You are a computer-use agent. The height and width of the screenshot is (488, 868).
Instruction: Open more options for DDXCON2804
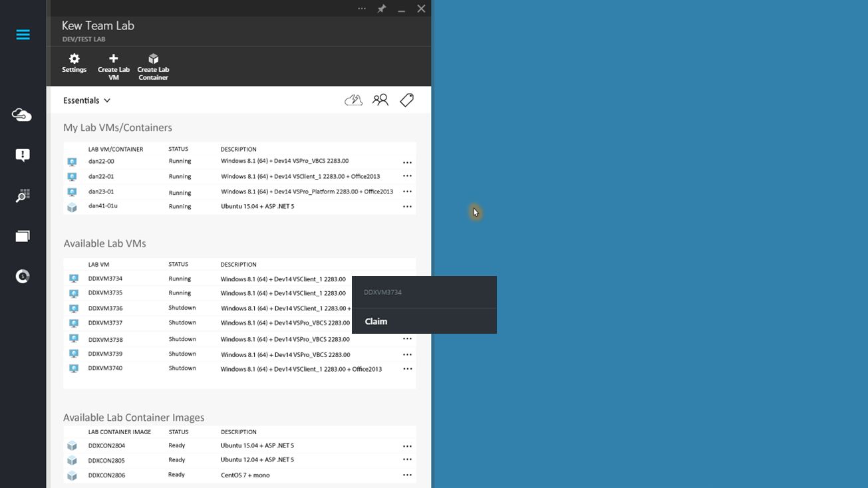407,446
